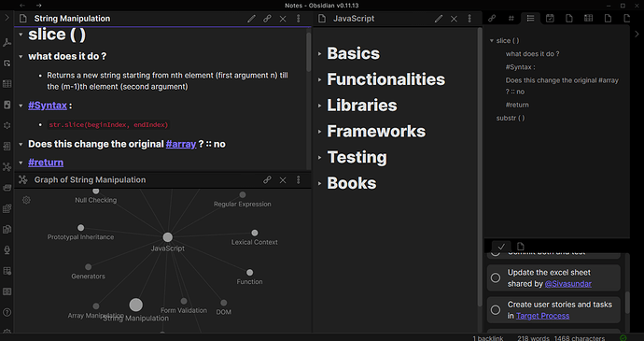Open the #Syntax tag link in editor
This screenshot has height=341, width=644.
48,106
